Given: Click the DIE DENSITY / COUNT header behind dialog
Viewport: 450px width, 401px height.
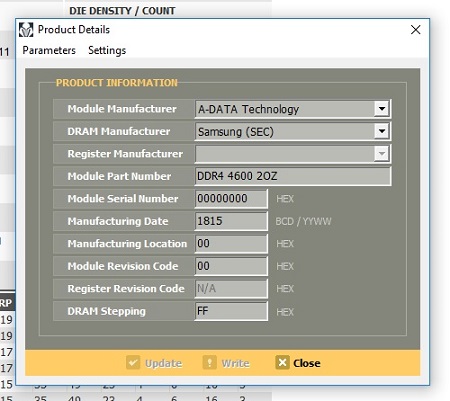Looking at the screenshot, I should [122, 11].
